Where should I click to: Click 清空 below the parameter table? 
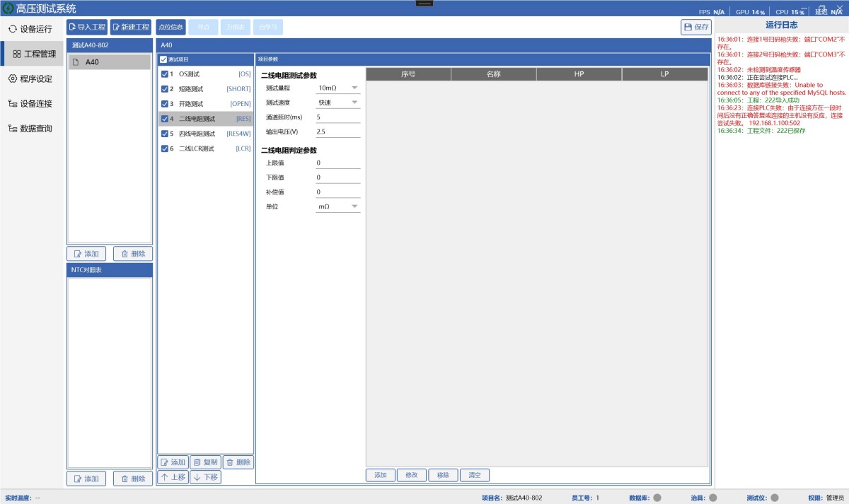pyautogui.click(x=474, y=475)
